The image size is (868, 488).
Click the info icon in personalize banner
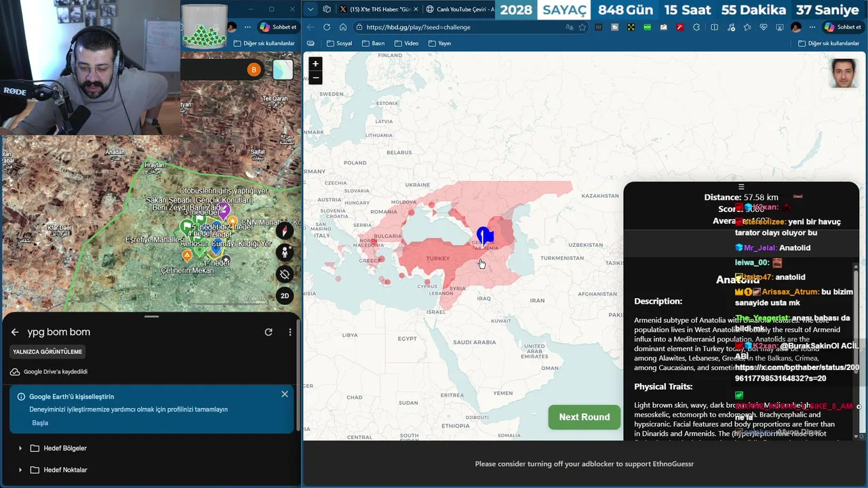pyautogui.click(x=21, y=396)
